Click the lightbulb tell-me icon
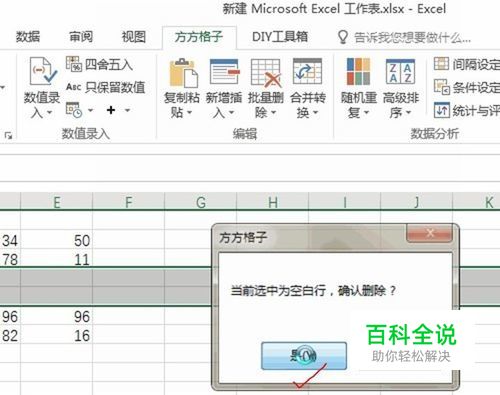 click(343, 37)
